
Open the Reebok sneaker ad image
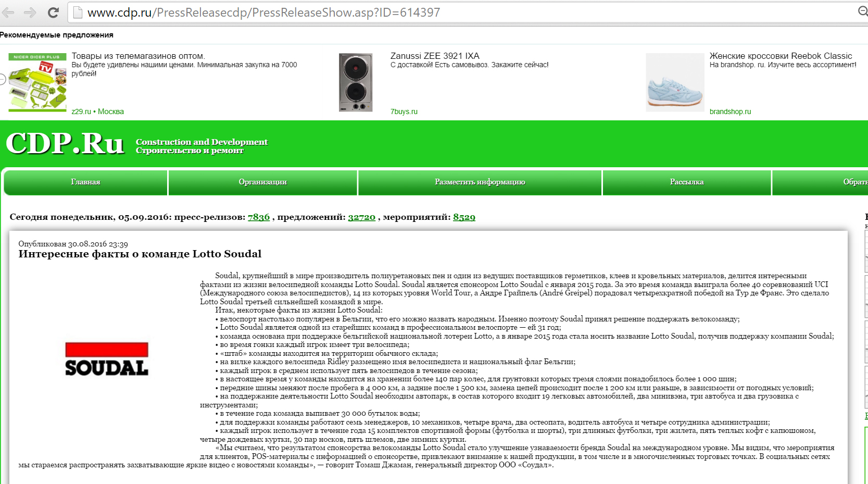point(675,82)
